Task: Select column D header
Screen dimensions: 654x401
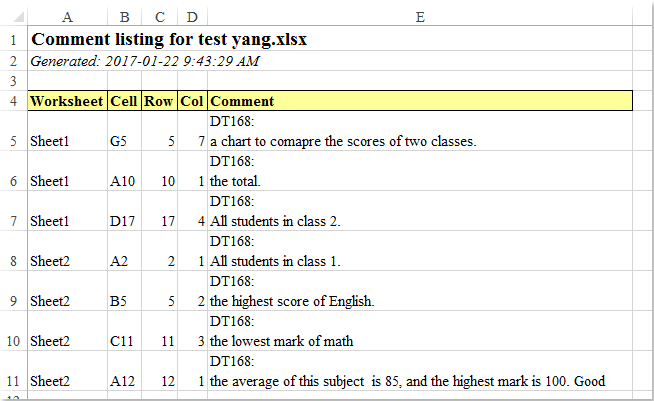Action: [x=192, y=17]
